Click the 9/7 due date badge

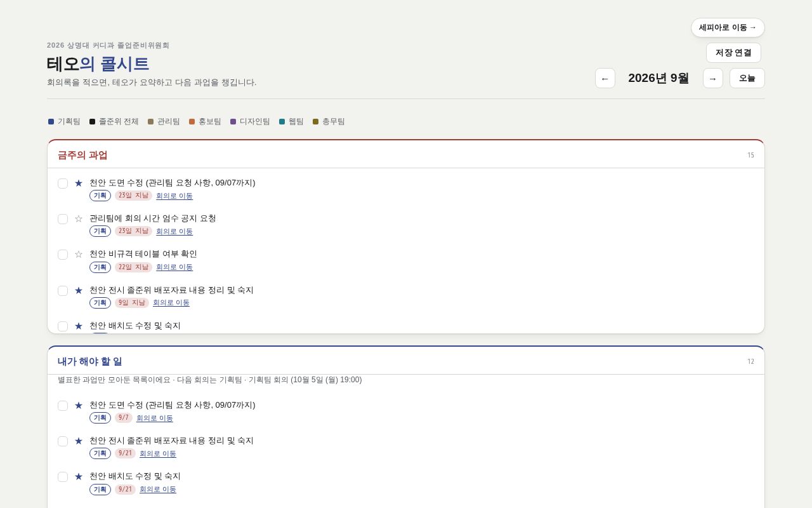pos(124,418)
